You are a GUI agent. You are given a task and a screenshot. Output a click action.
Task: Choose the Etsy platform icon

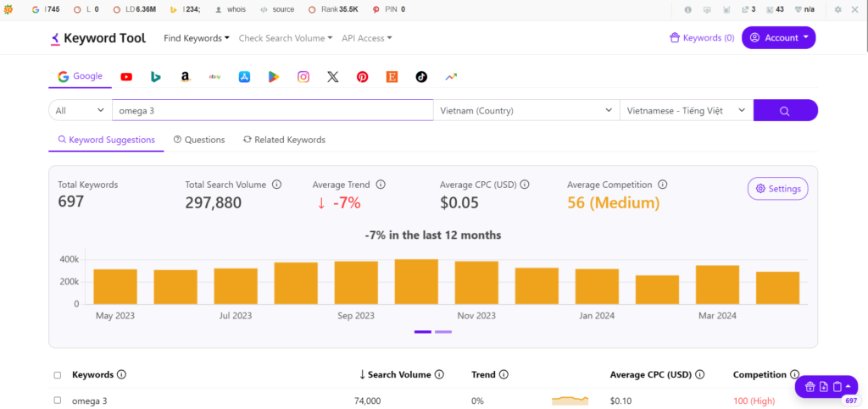pyautogui.click(x=392, y=77)
